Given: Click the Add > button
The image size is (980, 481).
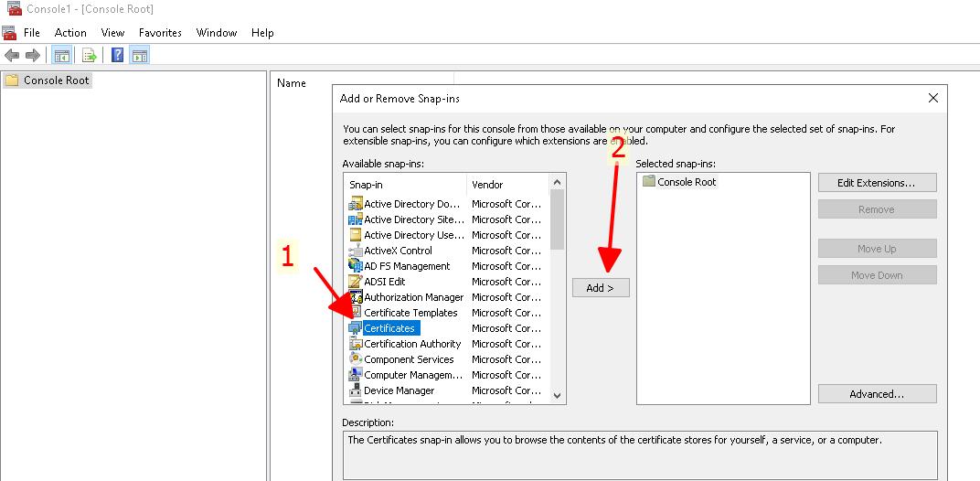Looking at the screenshot, I should [601, 288].
